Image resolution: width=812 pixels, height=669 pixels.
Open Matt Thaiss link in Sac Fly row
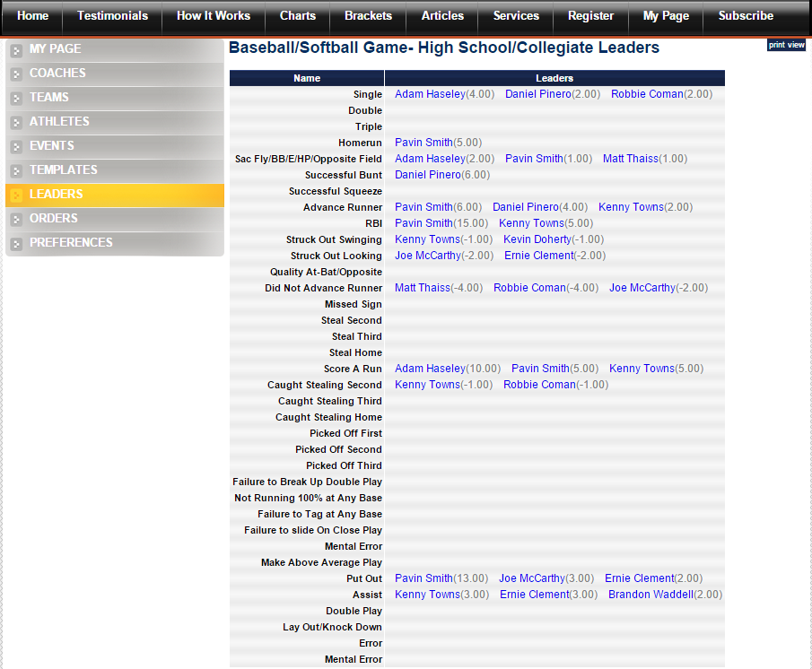coord(630,159)
